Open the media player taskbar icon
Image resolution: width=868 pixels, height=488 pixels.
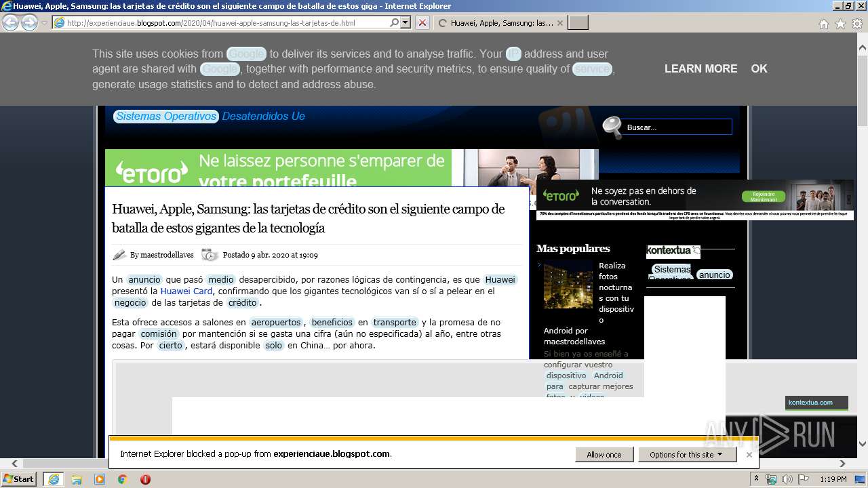pos(100,479)
